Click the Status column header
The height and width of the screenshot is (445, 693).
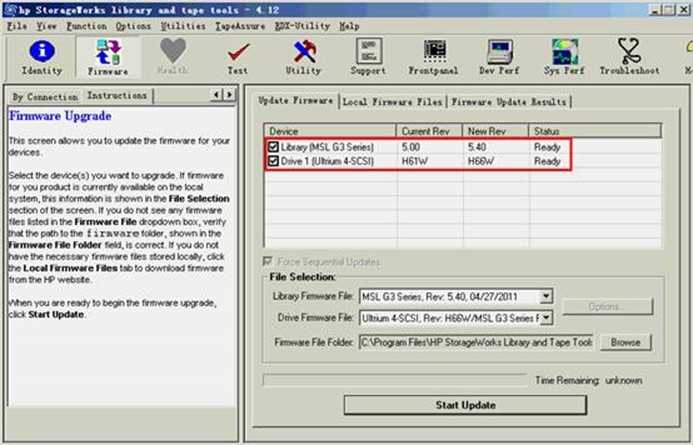click(595, 131)
